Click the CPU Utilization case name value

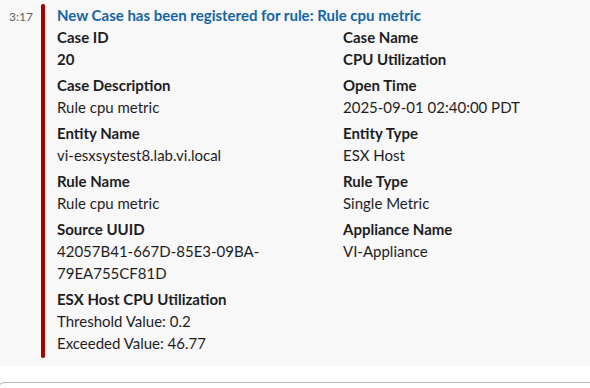pos(394,60)
